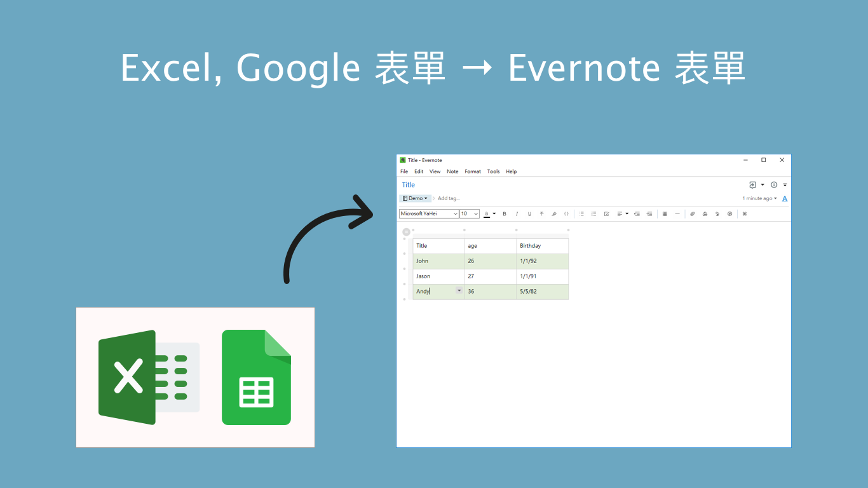Toggle italic formatting in Evernote toolbar

point(517,214)
